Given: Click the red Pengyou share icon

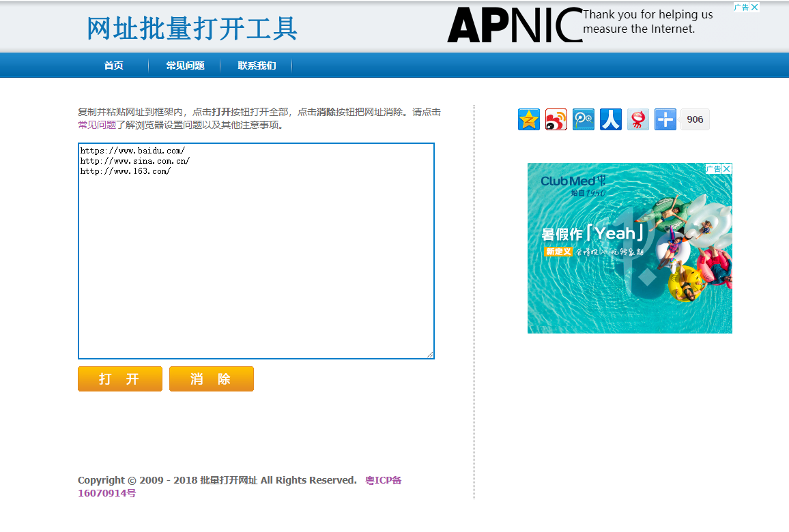Looking at the screenshot, I should tap(638, 119).
